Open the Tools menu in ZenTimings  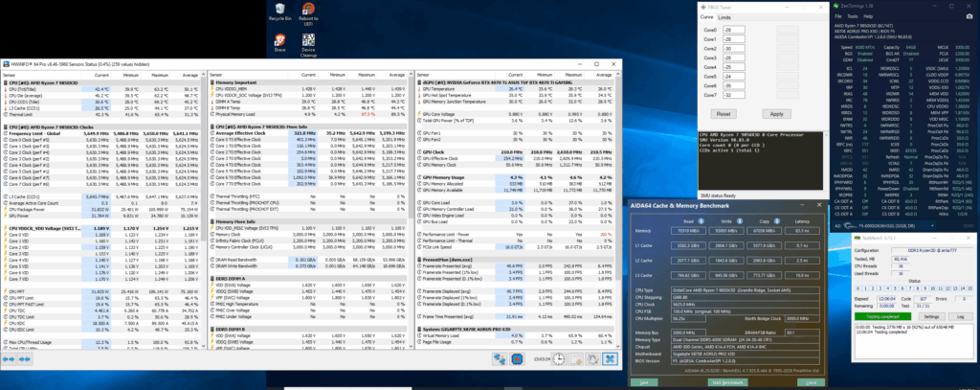tap(852, 16)
